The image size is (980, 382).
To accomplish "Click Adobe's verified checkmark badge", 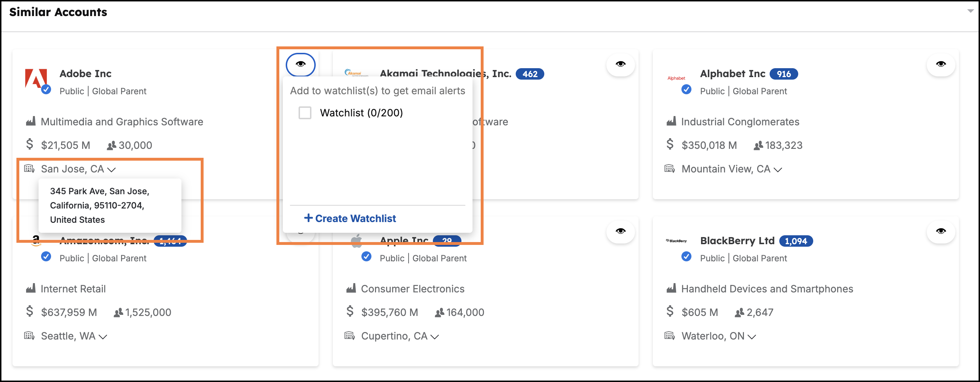I will pos(46,89).
